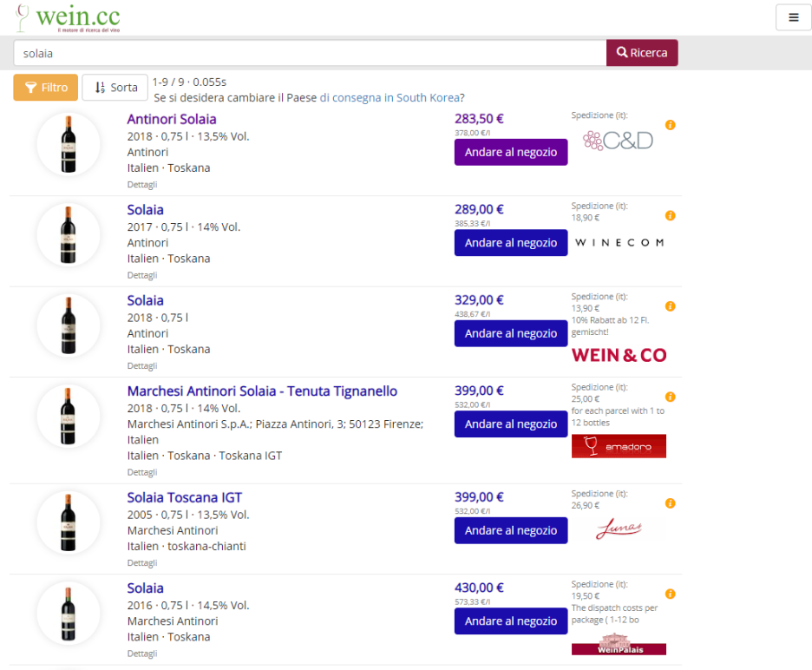Change delivery country link South Korea
Screen dimensions: 812x670
point(390,97)
